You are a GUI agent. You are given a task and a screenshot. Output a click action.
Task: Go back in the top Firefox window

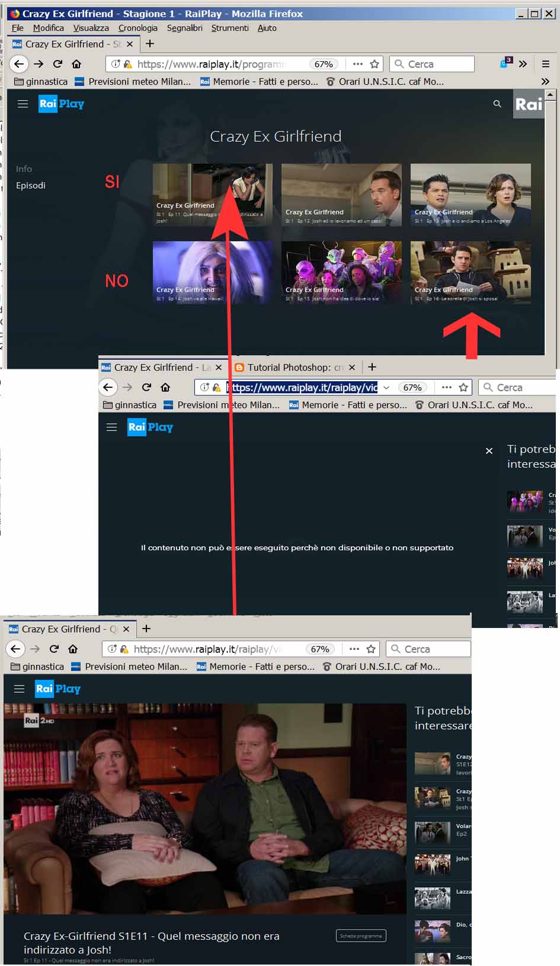point(19,64)
